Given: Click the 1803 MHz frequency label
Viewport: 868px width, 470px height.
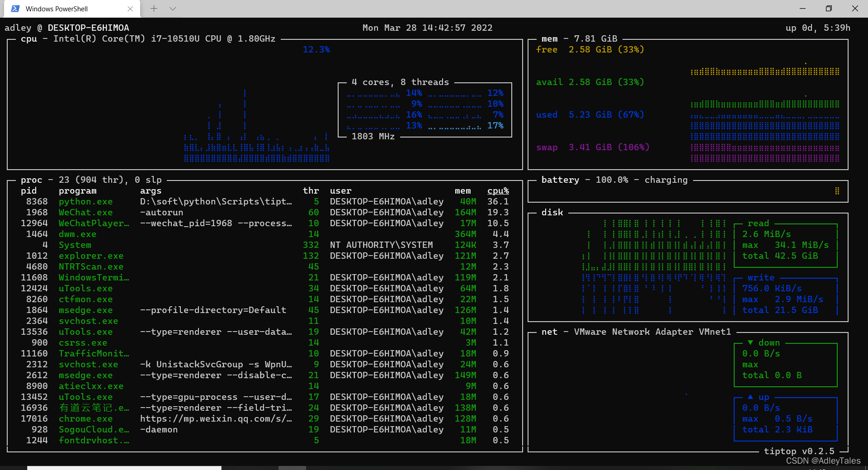Looking at the screenshot, I should [x=373, y=137].
